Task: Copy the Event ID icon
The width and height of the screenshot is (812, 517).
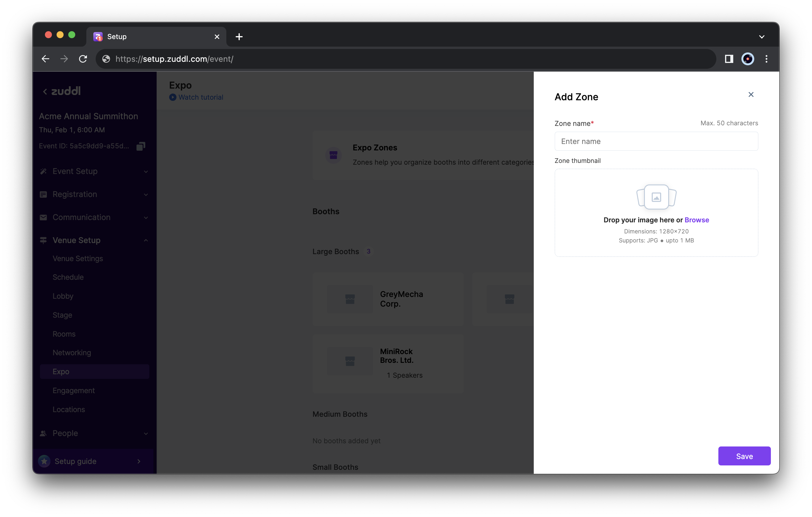Action: tap(141, 146)
